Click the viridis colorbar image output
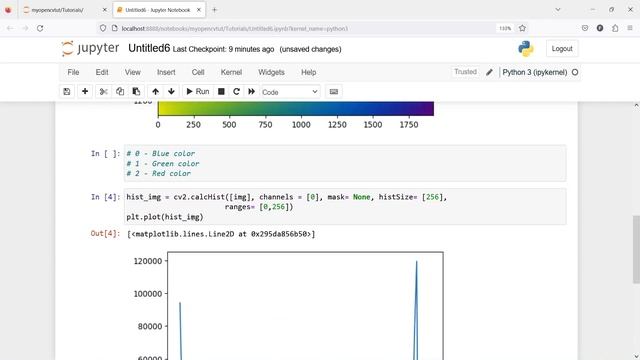640x360 pixels. pyautogui.click(x=296, y=109)
